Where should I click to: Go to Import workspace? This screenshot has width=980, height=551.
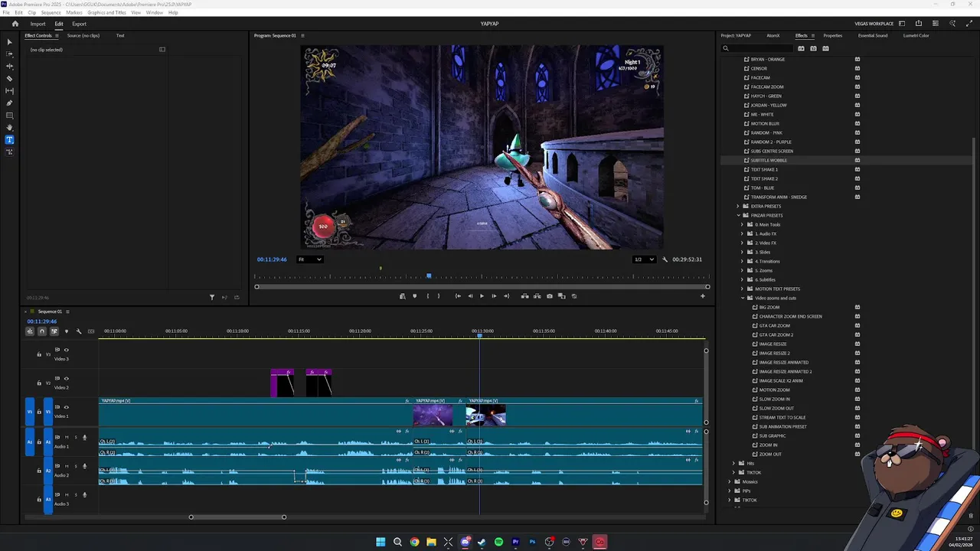coord(38,24)
